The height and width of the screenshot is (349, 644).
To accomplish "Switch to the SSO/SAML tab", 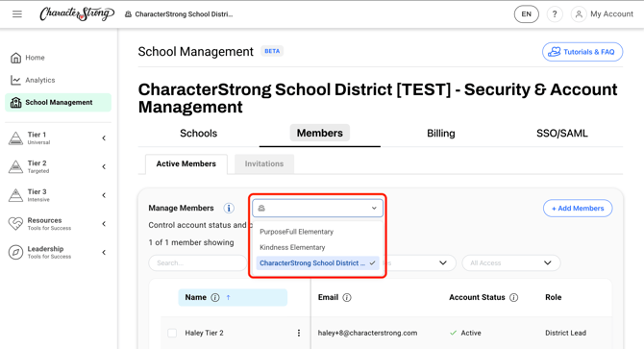I will [x=562, y=134].
